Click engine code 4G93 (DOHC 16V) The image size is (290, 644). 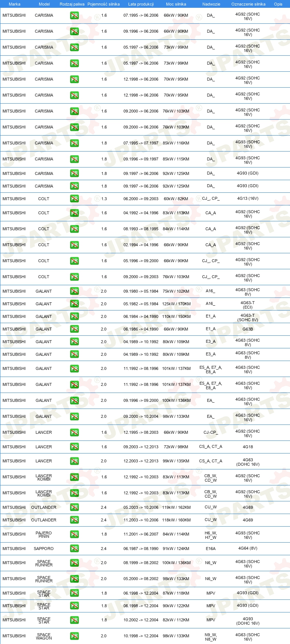pyautogui.click(x=248, y=621)
